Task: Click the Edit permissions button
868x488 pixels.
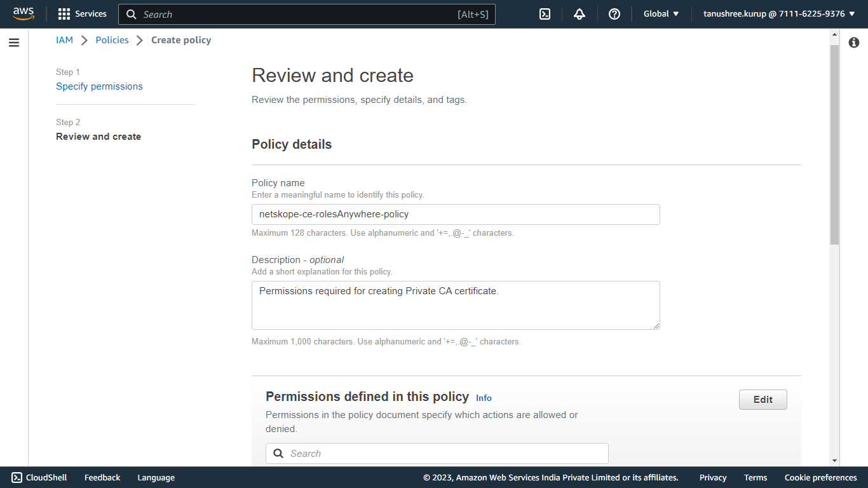Action: 763,400
